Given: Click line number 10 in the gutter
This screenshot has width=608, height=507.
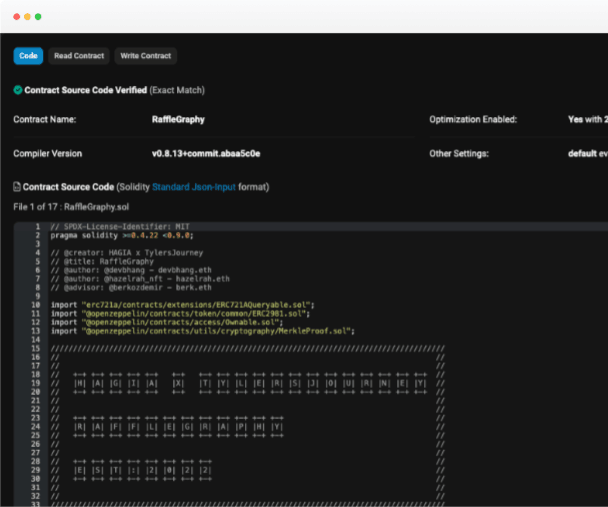Looking at the screenshot, I should coord(35,303).
